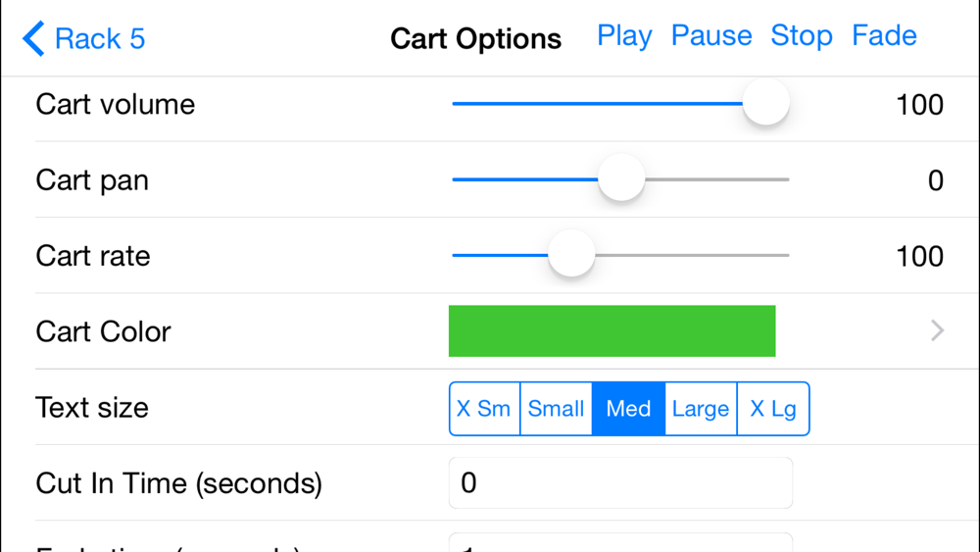Screen dimensions: 980x552
Task: Open the green Cart Color swatch
Action: [x=612, y=331]
